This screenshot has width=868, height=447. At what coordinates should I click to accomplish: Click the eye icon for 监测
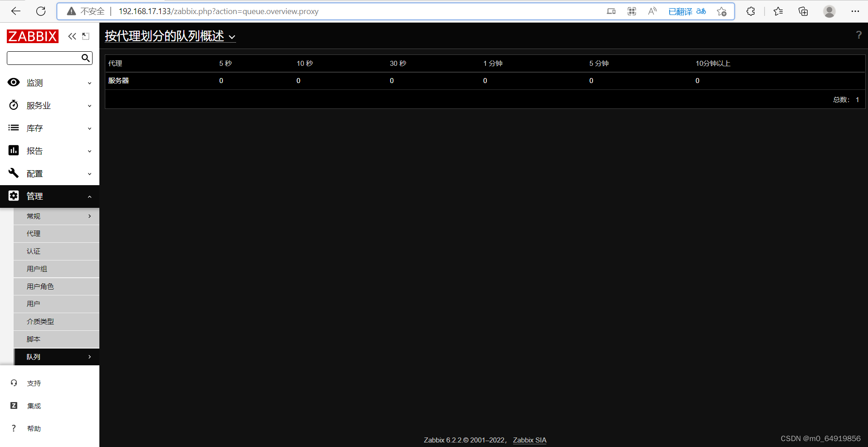coord(14,82)
